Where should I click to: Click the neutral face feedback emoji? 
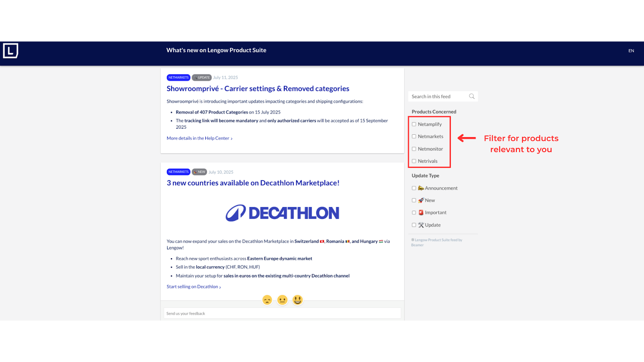coord(283,300)
